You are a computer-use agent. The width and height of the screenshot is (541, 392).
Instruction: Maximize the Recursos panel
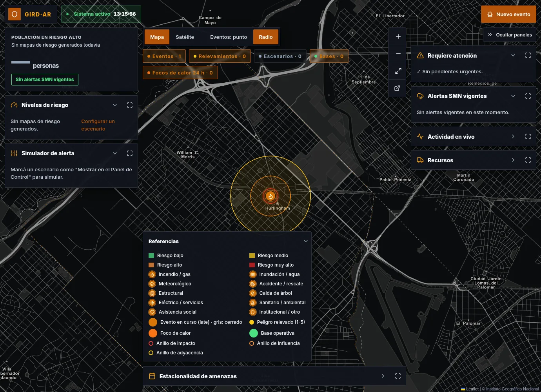[x=528, y=160]
